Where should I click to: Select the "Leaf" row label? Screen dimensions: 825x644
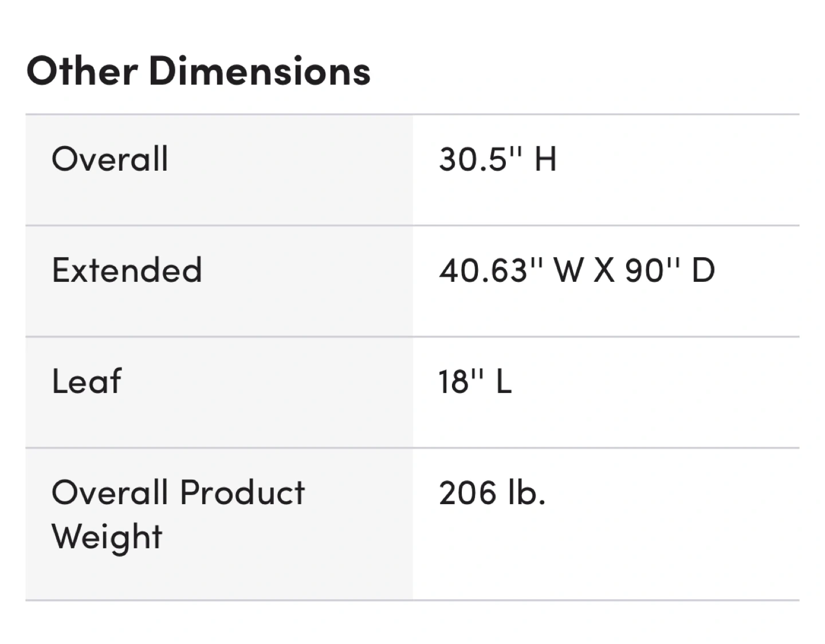(x=87, y=381)
